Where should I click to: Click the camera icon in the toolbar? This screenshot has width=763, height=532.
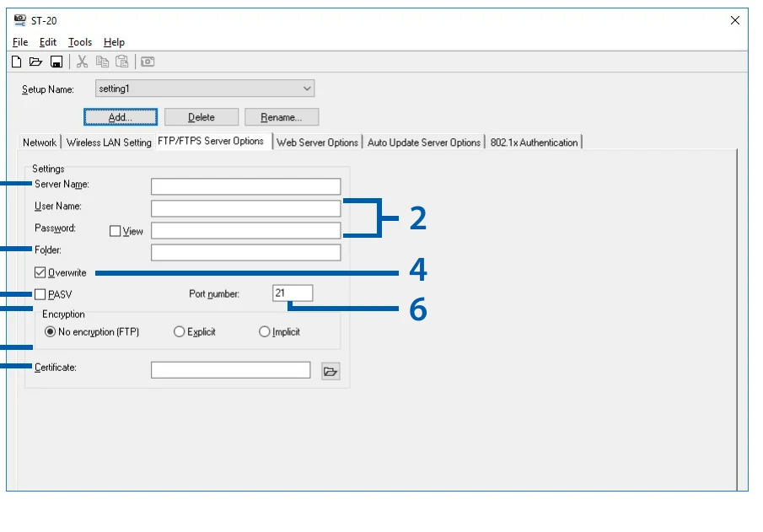[148, 62]
